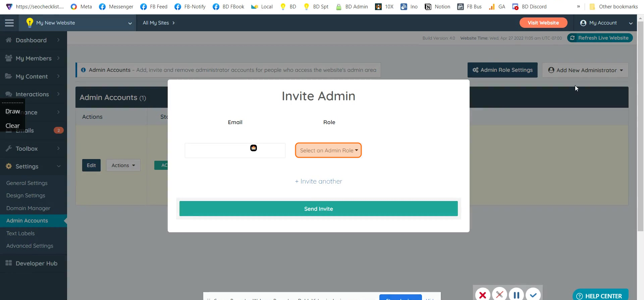
Task: Open the Add New Administrator dropdown
Action: point(585,70)
